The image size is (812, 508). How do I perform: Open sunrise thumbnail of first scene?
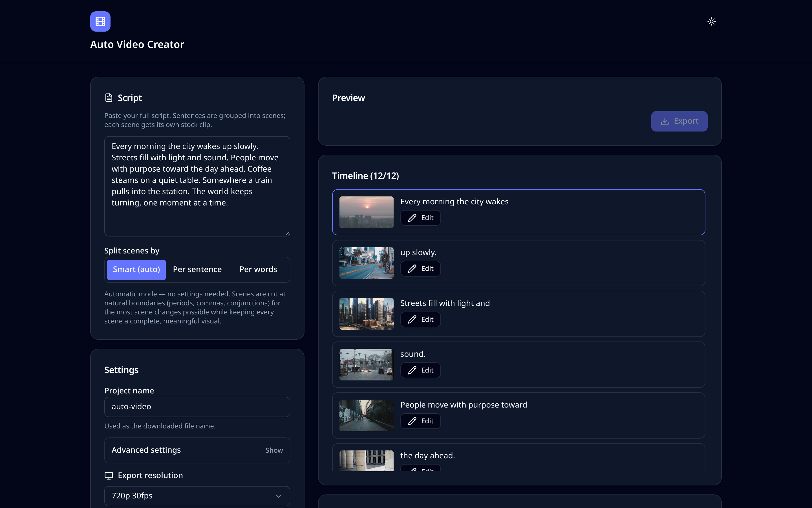[367, 212]
